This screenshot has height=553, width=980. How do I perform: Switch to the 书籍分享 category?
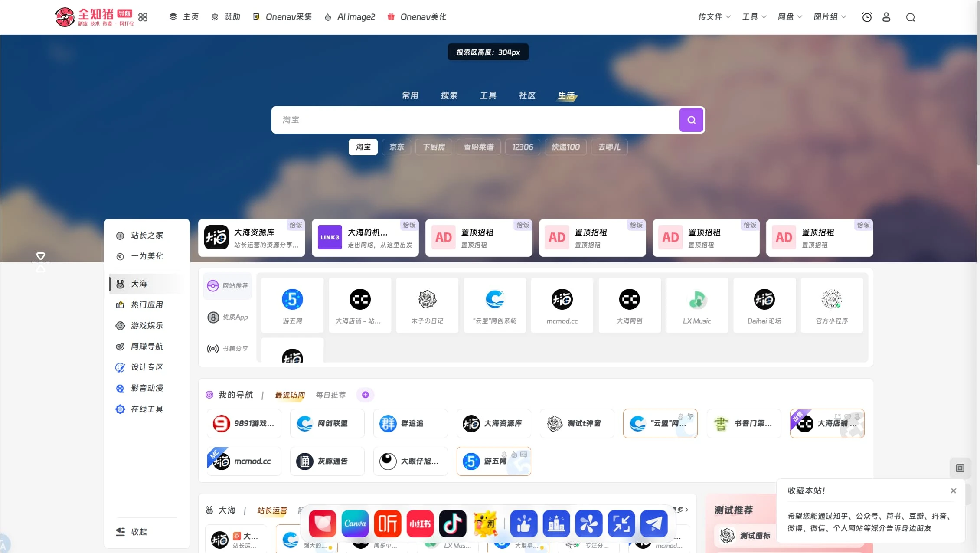point(228,348)
